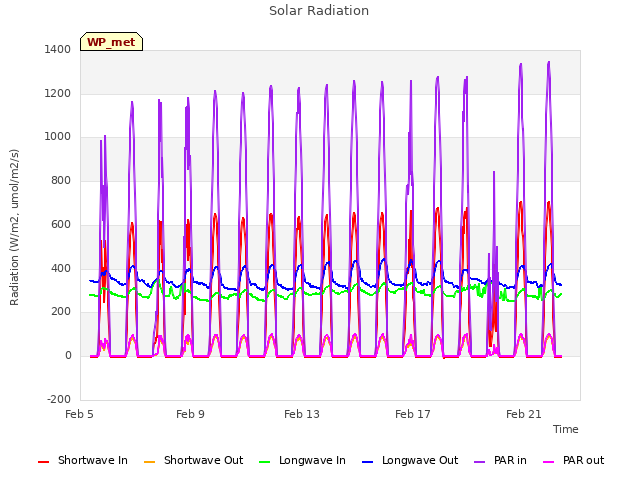Click the magenta PAR out color marker
Screen dimensions: 640x480
pyautogui.click(x=549, y=462)
